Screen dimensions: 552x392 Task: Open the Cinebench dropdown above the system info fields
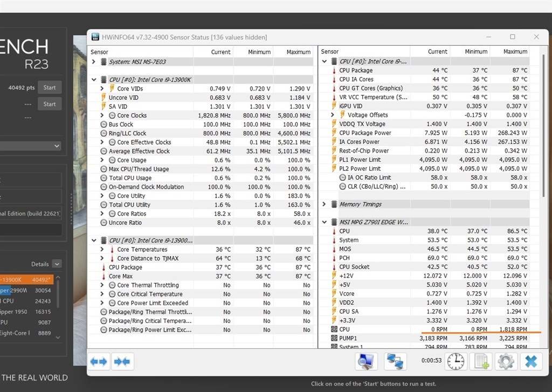[x=30, y=146]
